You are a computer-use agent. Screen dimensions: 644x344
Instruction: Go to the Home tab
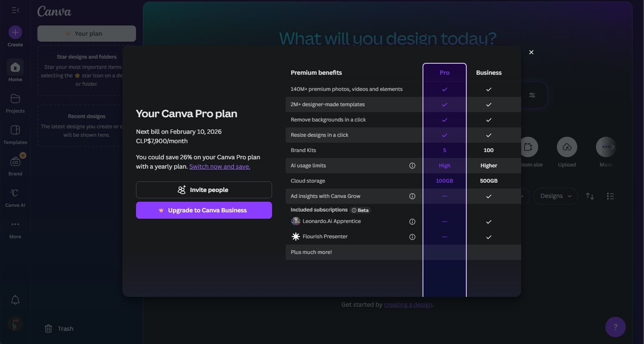click(x=15, y=68)
